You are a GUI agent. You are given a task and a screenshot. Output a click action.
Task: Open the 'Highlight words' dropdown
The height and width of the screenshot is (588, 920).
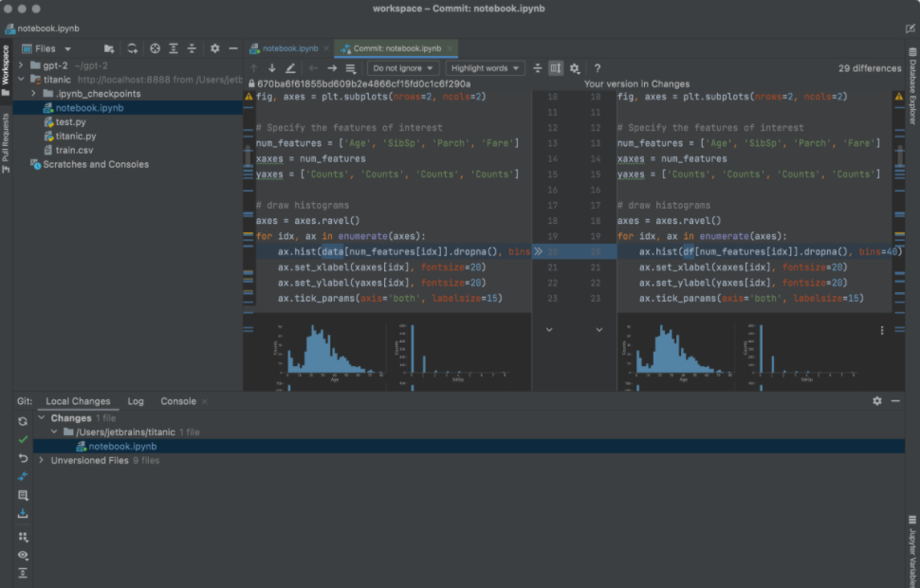tap(486, 68)
